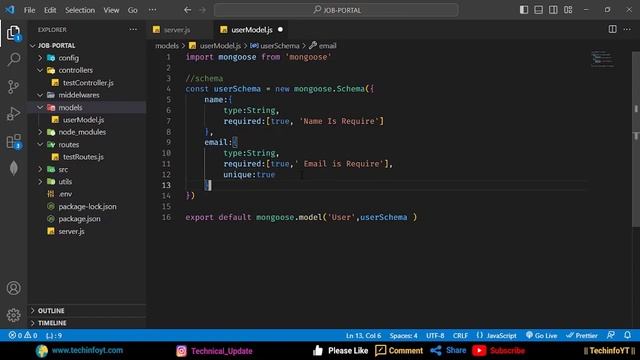Open the MongoDB leaf icon view

13,168
